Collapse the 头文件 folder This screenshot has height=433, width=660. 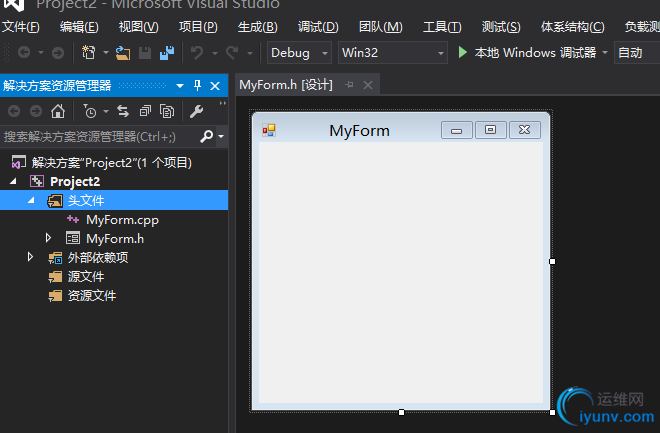coord(31,200)
